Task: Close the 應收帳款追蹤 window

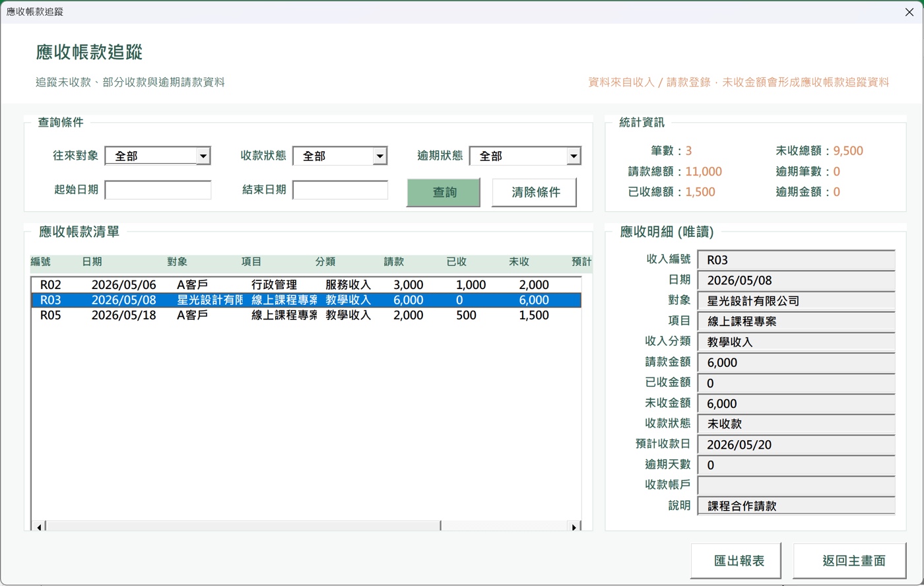Action: 909,12
